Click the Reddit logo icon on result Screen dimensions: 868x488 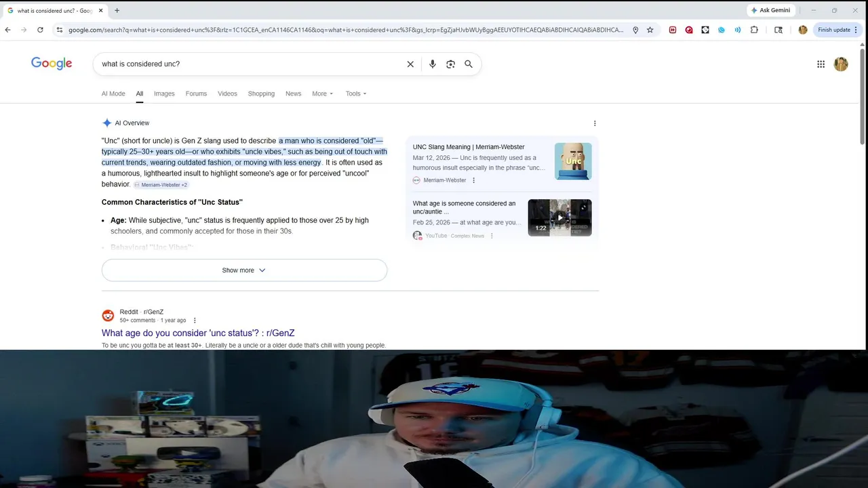108,316
